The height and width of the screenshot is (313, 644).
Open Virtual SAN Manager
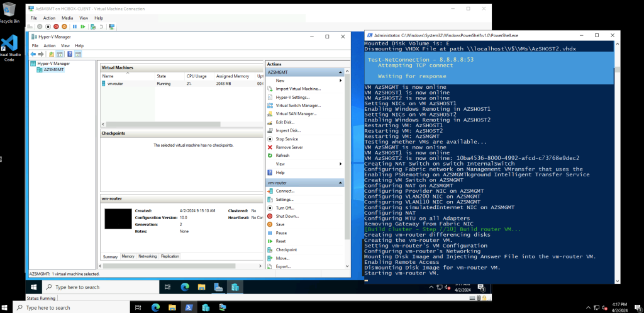click(296, 113)
